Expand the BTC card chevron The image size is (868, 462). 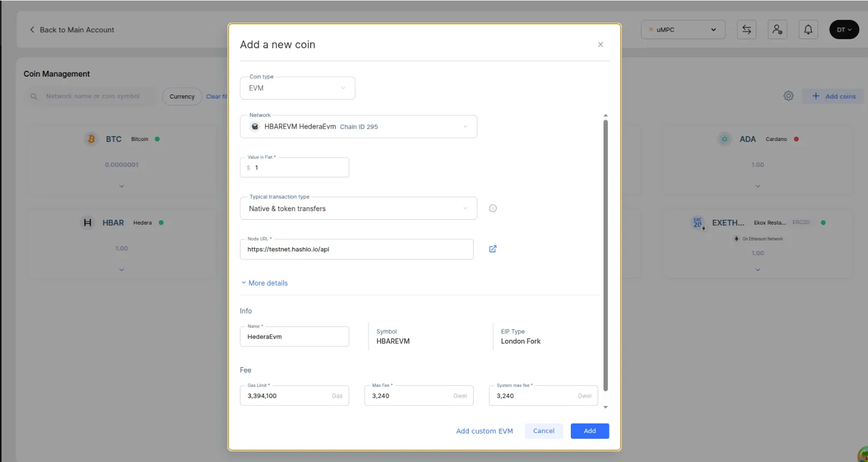(121, 186)
